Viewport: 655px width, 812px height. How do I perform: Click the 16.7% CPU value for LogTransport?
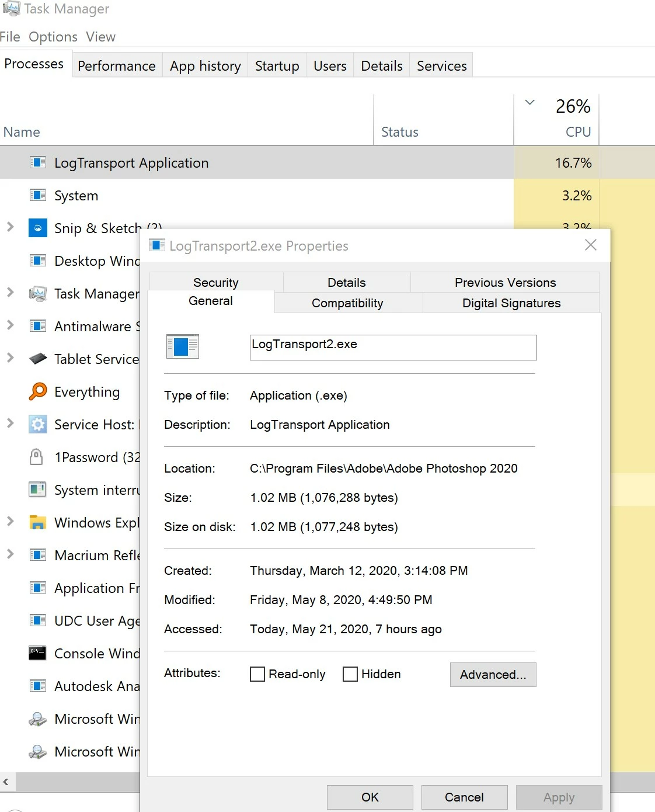pos(573,162)
